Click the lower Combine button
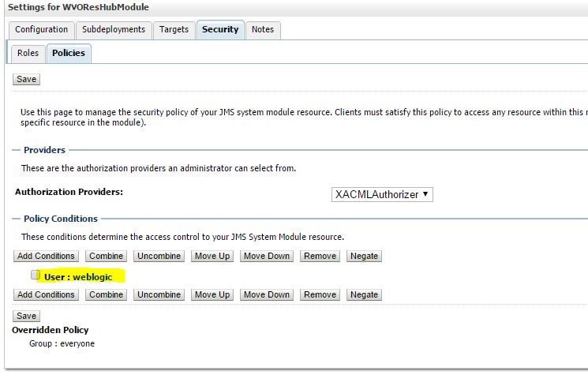This screenshot has width=588, height=386. coord(106,294)
